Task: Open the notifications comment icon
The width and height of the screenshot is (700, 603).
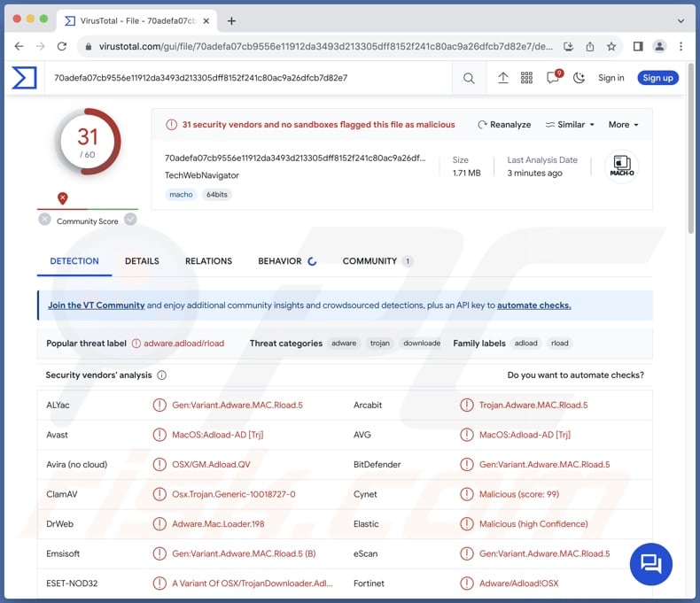Action: coord(554,78)
